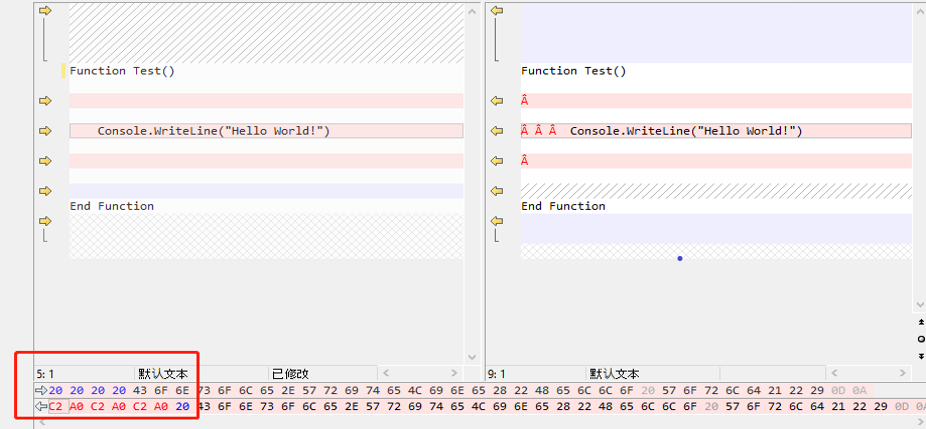Click the right-pointing arrow of top hex row
This screenshot has height=429, width=926.
41,391
